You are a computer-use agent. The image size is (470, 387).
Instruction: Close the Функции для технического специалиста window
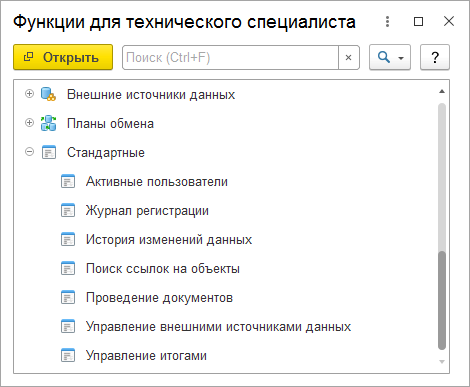(x=449, y=21)
